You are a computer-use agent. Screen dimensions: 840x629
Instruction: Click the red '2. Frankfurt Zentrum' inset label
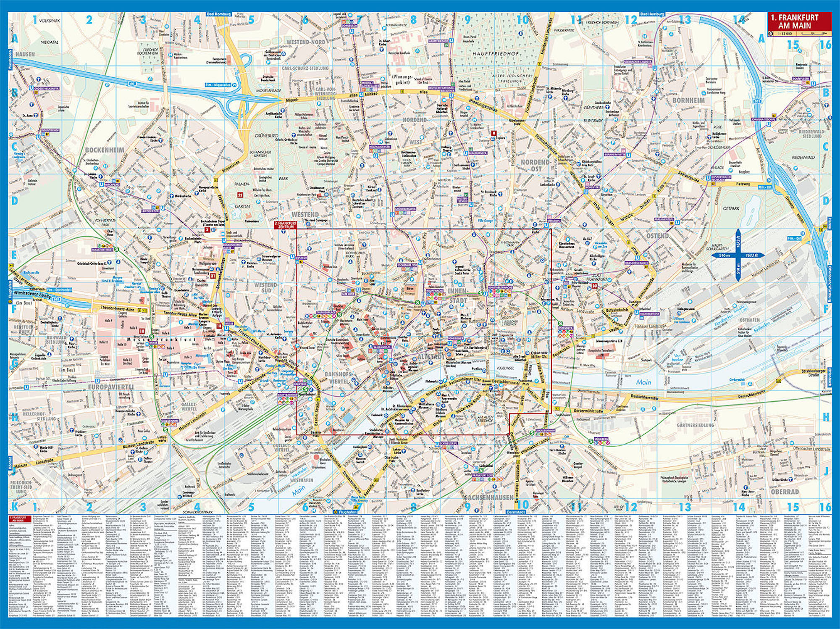click(285, 225)
